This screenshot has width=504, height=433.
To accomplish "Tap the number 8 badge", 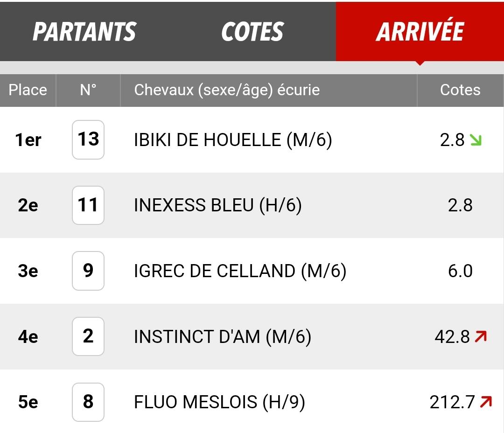I will point(88,402).
